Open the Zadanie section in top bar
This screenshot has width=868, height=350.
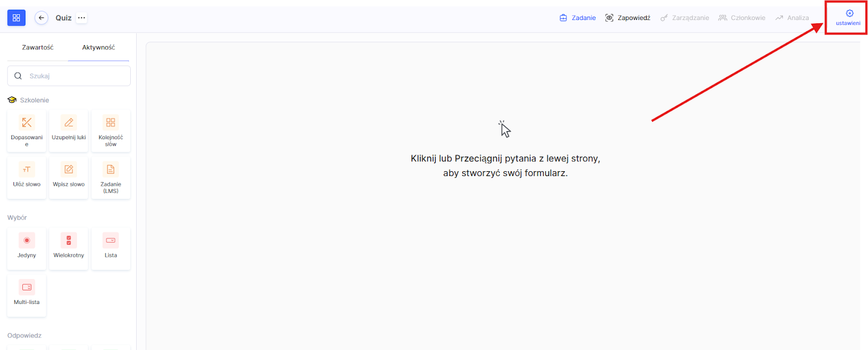[x=578, y=18]
